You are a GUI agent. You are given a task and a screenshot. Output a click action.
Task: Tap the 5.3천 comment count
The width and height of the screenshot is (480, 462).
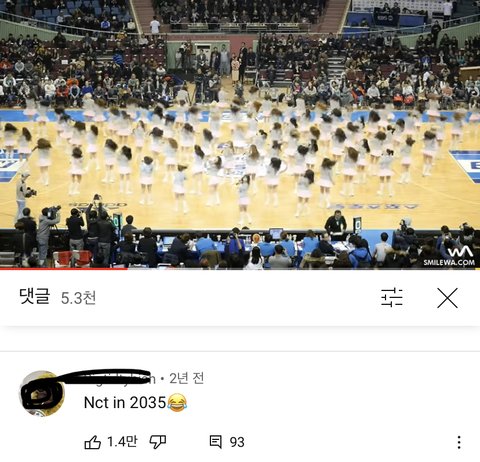click(78, 298)
